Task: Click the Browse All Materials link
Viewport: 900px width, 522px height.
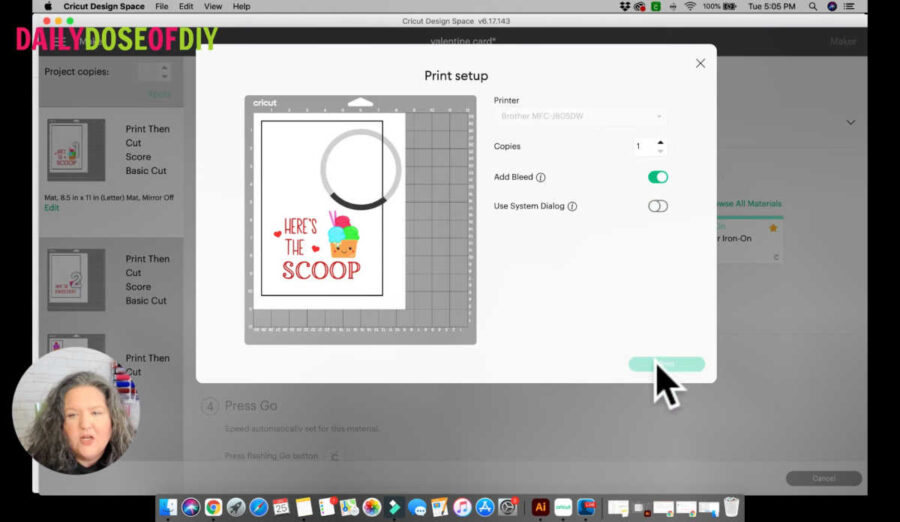Action: (x=749, y=203)
